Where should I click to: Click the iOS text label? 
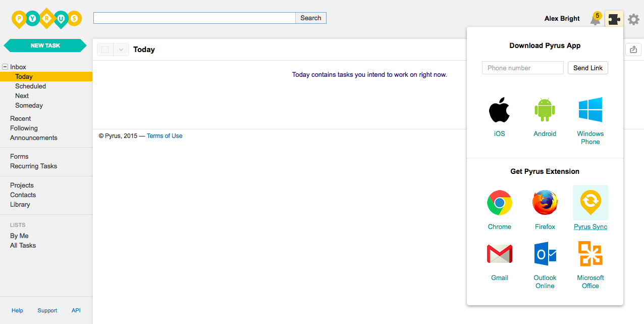click(500, 134)
